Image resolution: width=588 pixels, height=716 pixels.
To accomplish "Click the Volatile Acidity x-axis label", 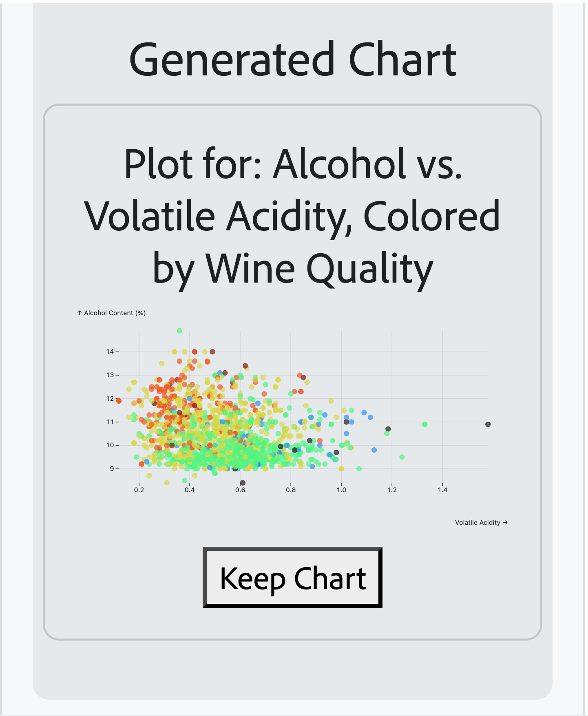I will click(x=481, y=523).
